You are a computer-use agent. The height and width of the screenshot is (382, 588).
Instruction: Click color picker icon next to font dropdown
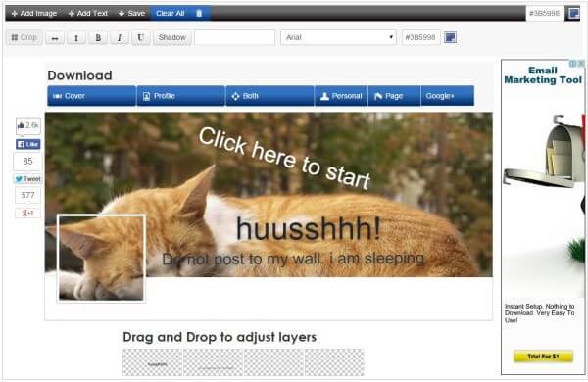point(451,37)
